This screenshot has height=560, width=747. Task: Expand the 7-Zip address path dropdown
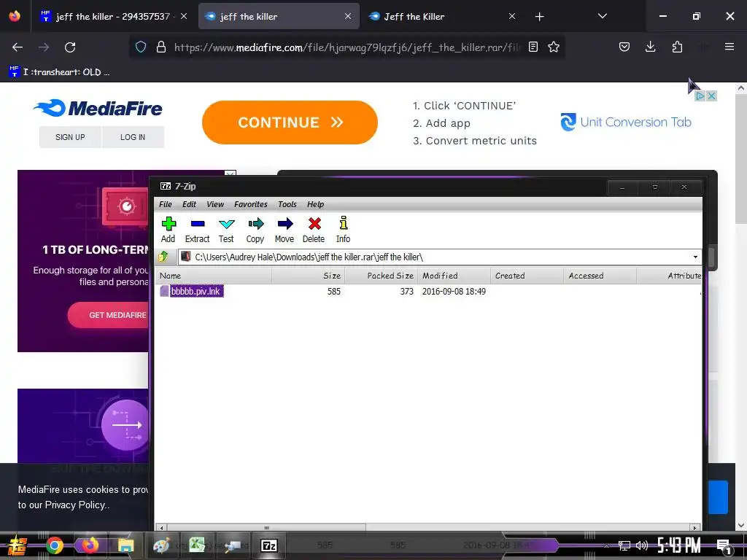pyautogui.click(x=695, y=257)
